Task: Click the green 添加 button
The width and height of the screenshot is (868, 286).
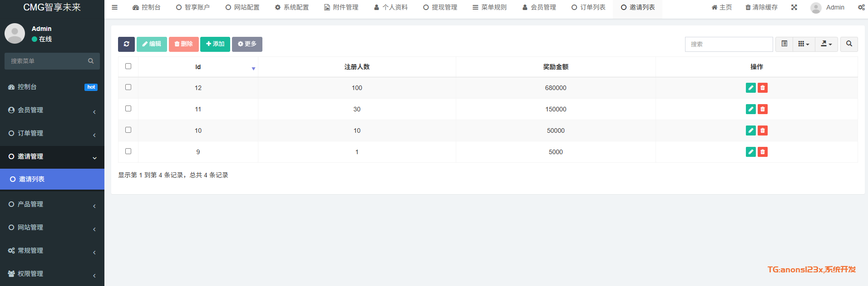Action: coord(215,44)
